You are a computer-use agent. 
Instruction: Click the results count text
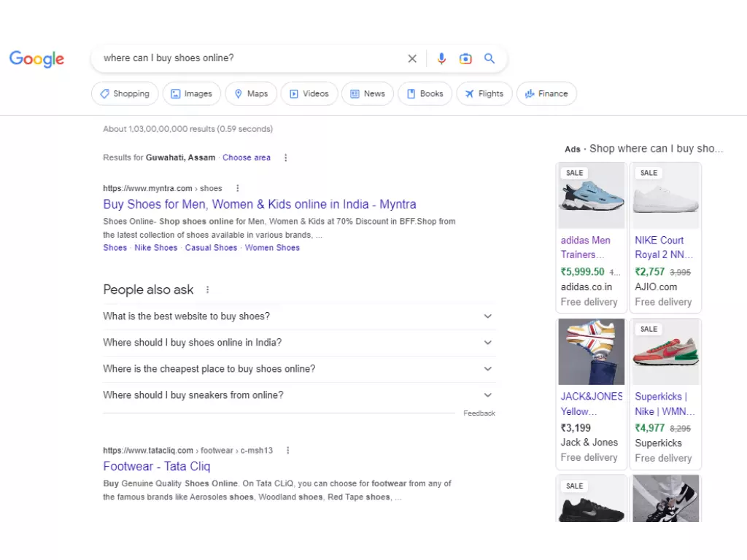pyautogui.click(x=187, y=129)
